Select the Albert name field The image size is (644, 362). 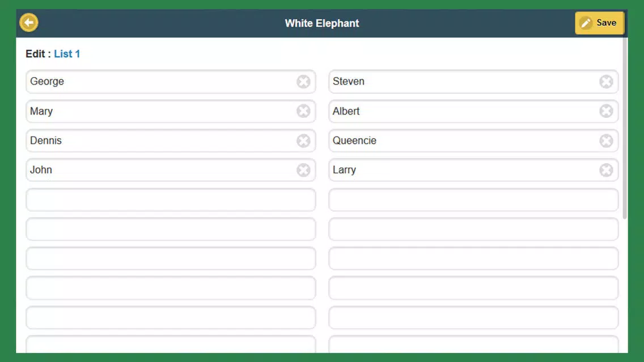pyautogui.click(x=473, y=111)
